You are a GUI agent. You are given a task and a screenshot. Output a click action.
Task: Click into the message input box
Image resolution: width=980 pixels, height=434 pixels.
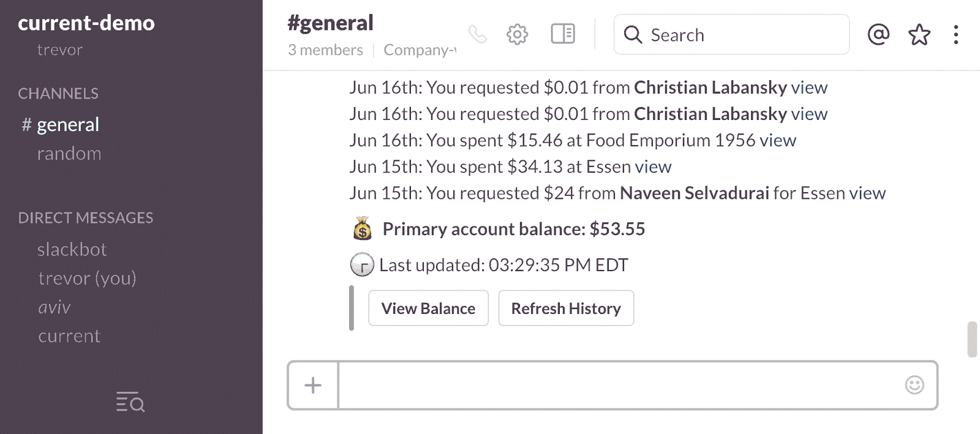(x=619, y=385)
